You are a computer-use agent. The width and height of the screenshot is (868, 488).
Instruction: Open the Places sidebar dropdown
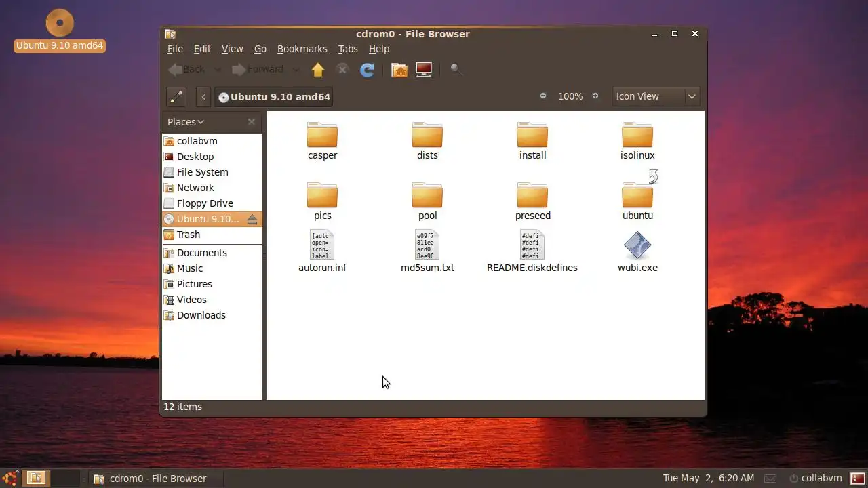click(186, 122)
